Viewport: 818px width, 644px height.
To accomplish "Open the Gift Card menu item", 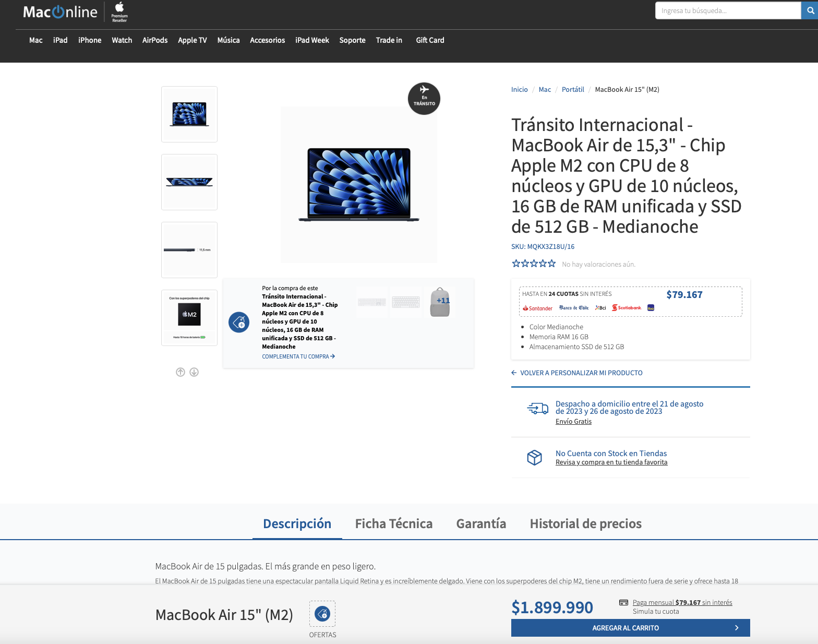I will click(x=430, y=40).
